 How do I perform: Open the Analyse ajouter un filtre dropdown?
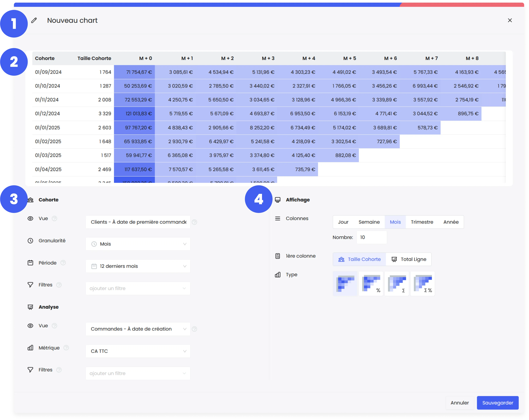click(138, 373)
